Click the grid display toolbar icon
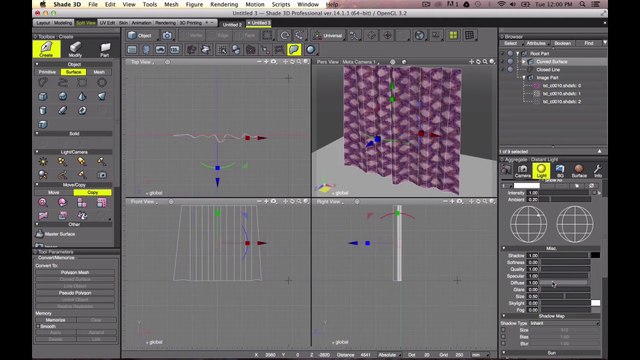Screen dimensions: 640x360 tap(469, 36)
